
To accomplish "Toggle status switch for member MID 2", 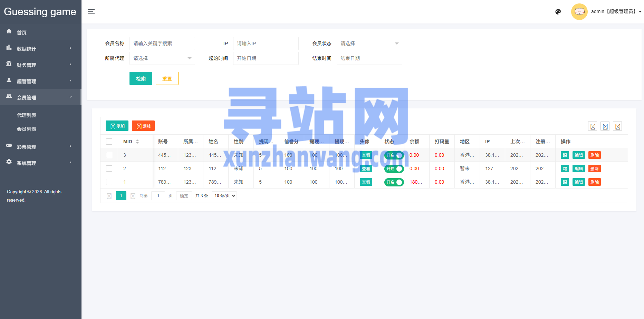I will click(x=394, y=169).
